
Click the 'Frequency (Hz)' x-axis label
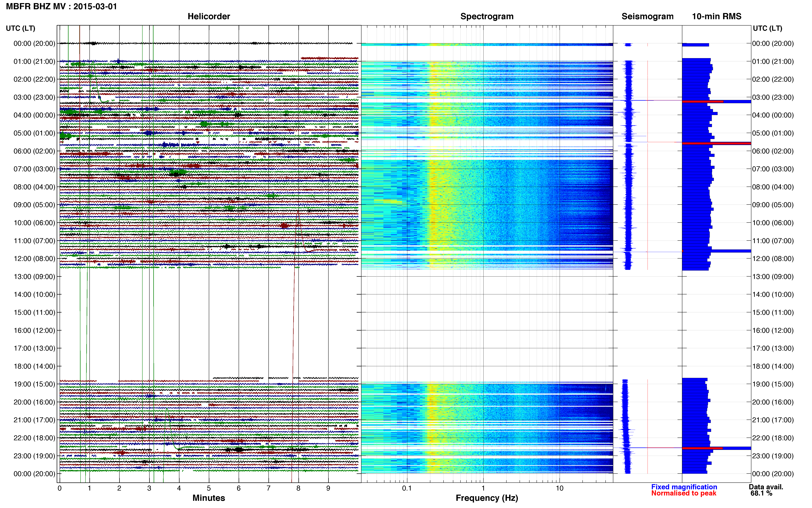point(487,498)
